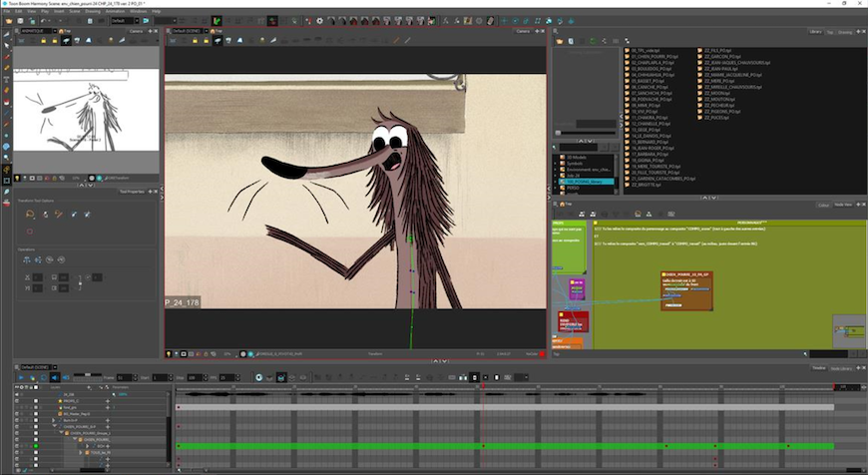Expand the Symbols folder in Library tree

coord(556,164)
